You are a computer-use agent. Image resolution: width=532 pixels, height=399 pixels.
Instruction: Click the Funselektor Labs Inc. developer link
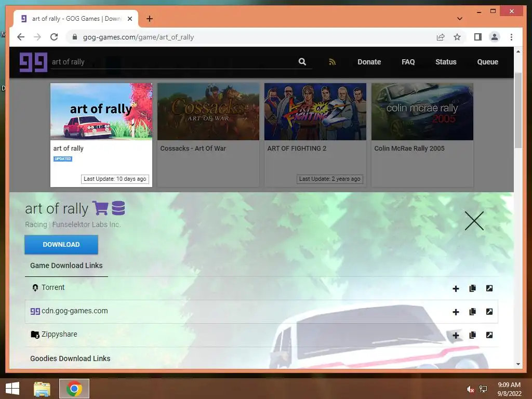(86, 224)
